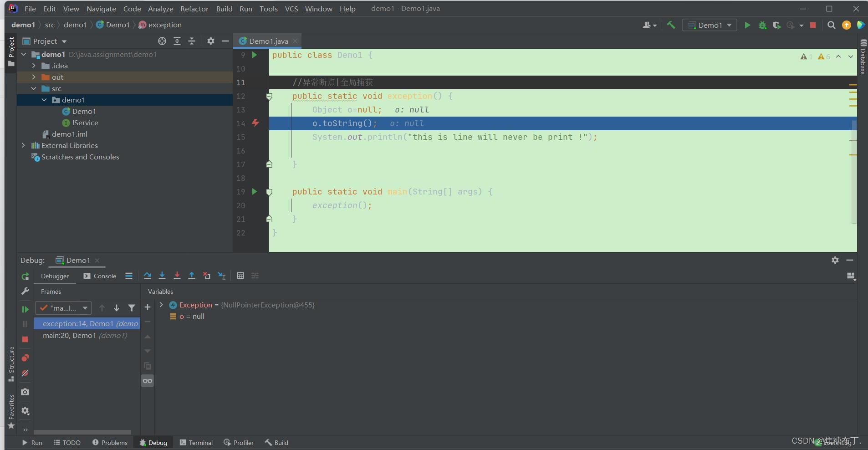
Task: Open the thread selector dropdown in Frames
Action: 63,308
